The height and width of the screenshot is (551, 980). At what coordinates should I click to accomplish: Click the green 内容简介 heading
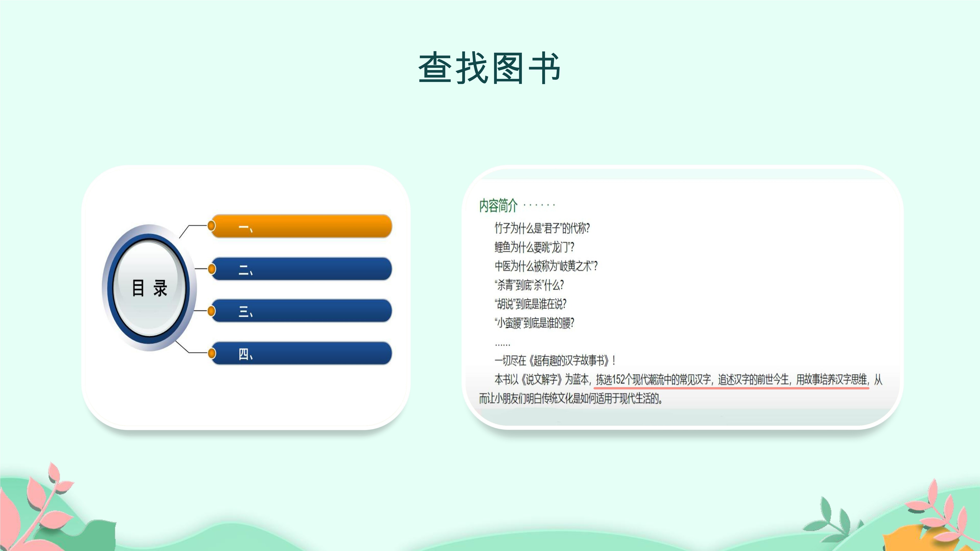(x=498, y=205)
